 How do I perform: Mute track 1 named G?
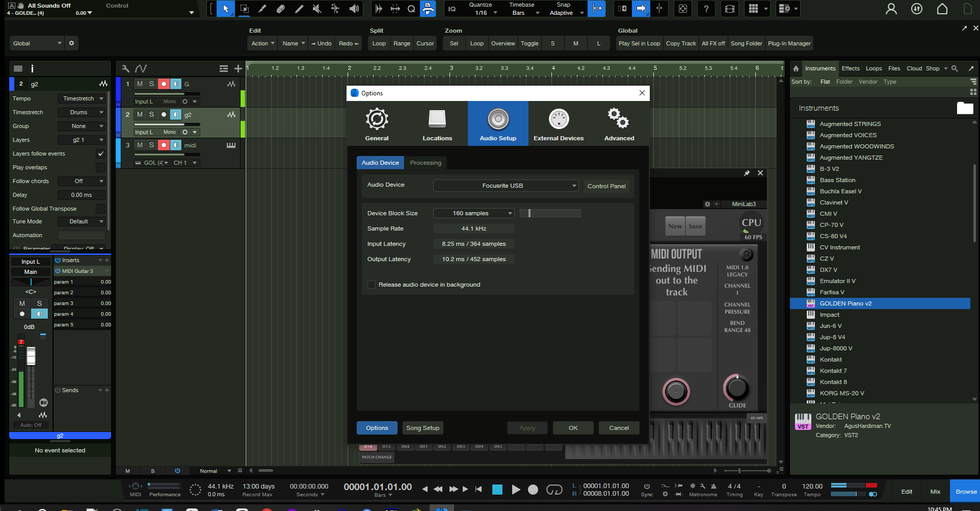(x=140, y=84)
